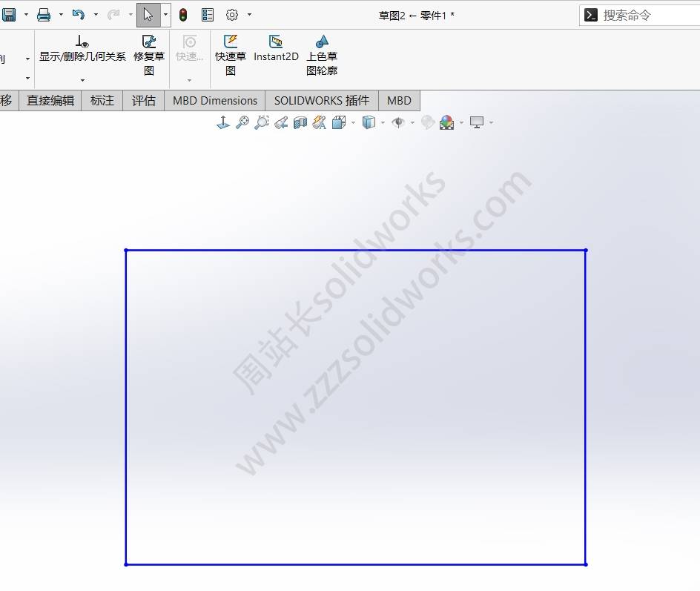Expand the Save dropdown arrow

pyautogui.click(x=27, y=15)
